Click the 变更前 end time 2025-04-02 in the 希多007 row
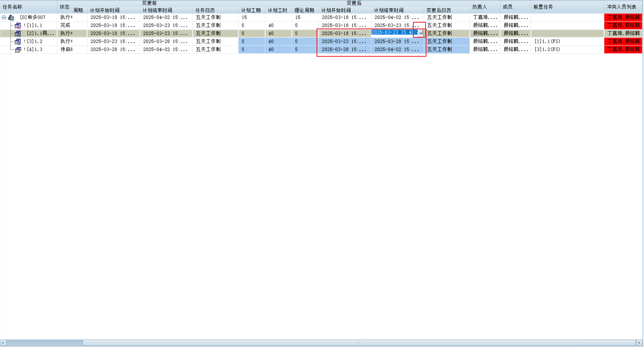This screenshot has width=644, height=347. 166,17
